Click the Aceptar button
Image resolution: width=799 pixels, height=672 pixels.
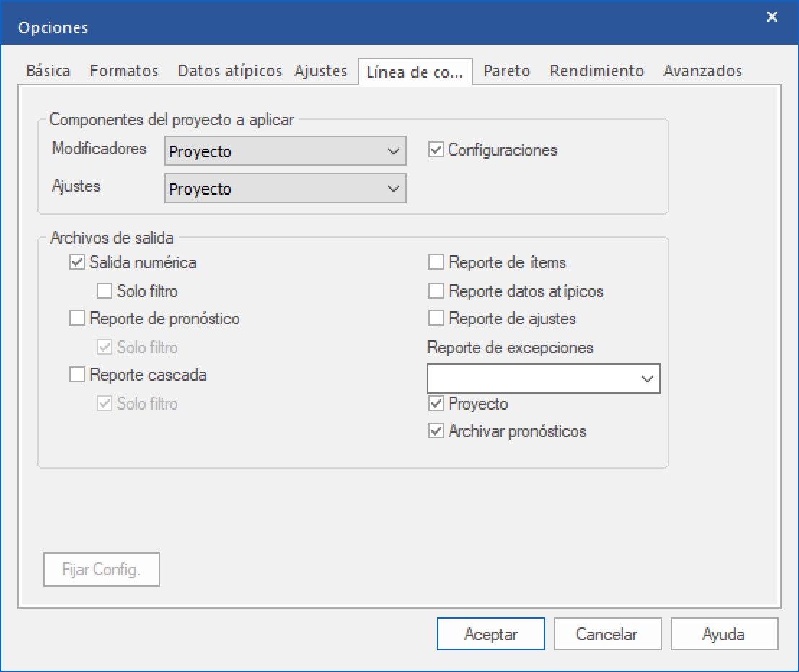click(x=490, y=635)
